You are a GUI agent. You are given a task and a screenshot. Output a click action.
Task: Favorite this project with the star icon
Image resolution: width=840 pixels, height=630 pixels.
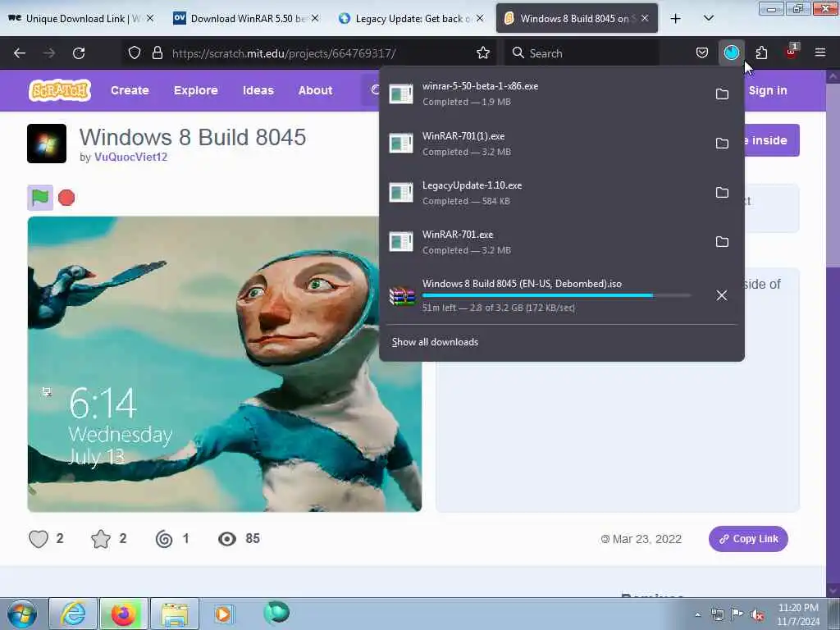coord(101,539)
